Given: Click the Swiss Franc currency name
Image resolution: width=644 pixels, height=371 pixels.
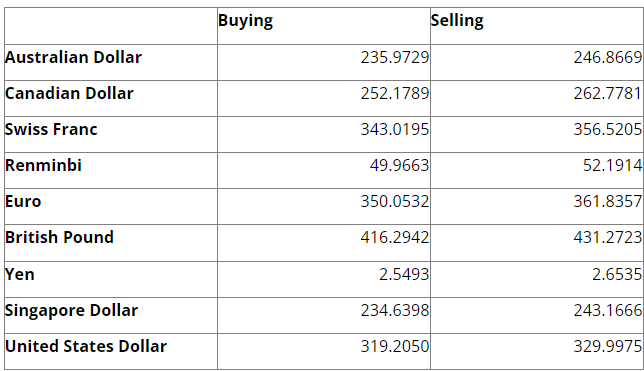Looking at the screenshot, I should 51,129.
